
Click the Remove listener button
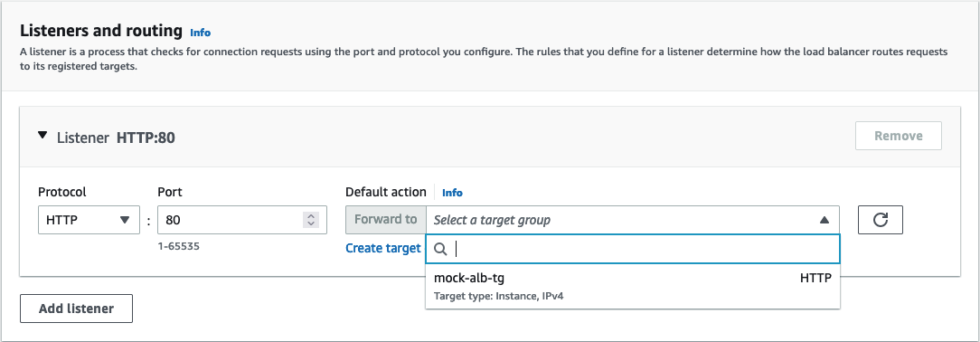point(898,136)
